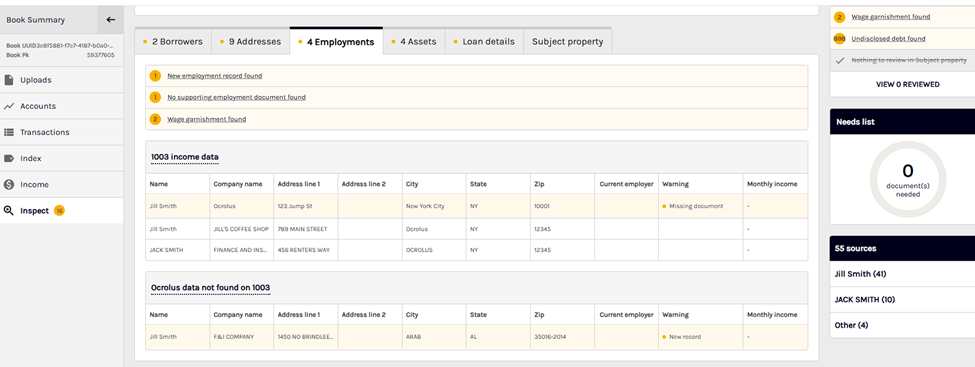Click the Inspect 16 count badge
The height and width of the screenshot is (367, 975).
click(59, 211)
